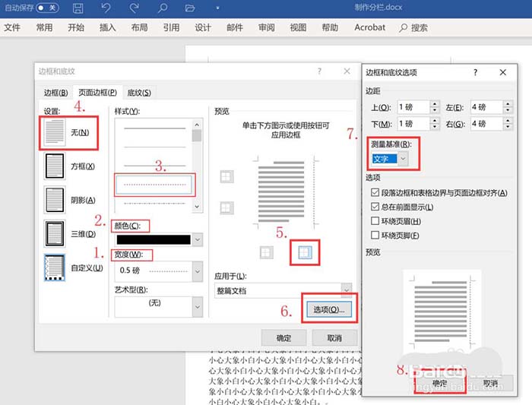Open the 视图 ribbon tab
Image resolution: width=532 pixels, height=405 pixels.
click(x=298, y=27)
